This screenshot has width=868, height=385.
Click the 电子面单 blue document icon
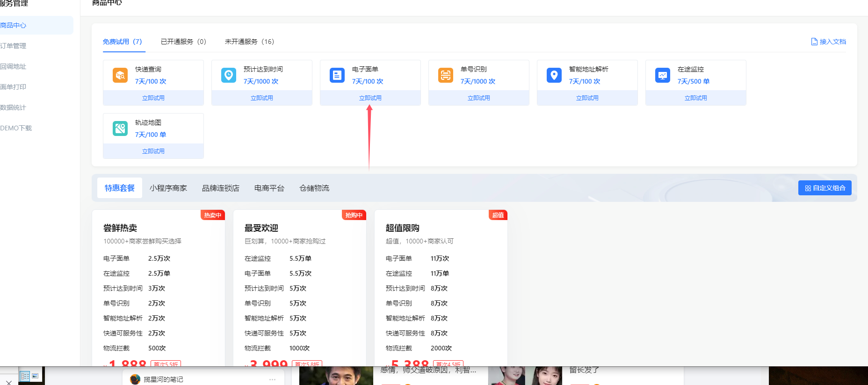coord(337,75)
